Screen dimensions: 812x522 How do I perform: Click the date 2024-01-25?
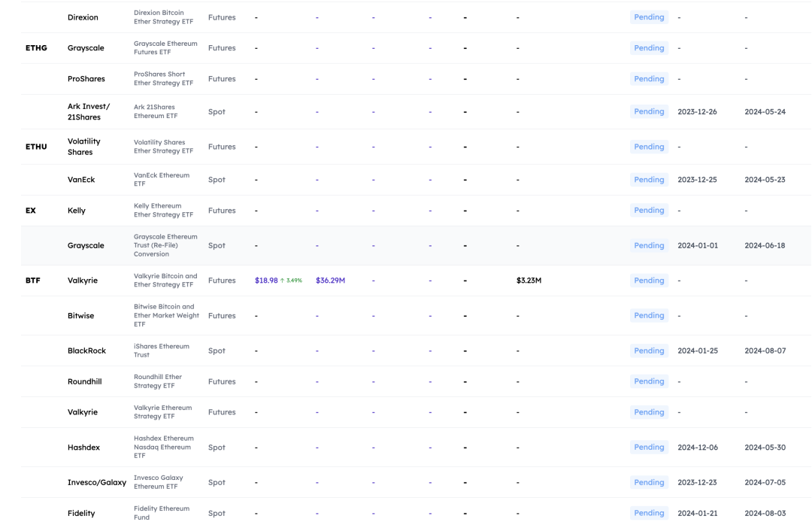point(698,351)
